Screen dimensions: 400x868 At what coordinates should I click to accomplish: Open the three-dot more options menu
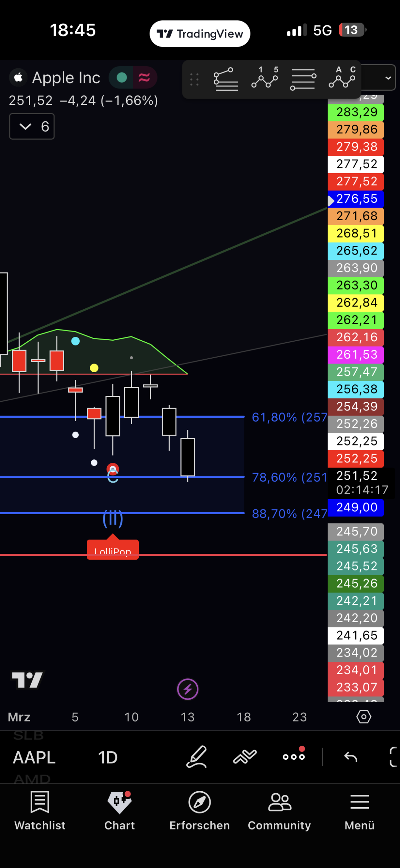(293, 757)
